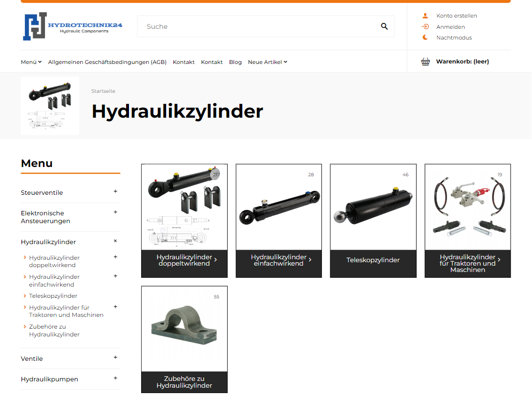Open the Menü dropdown in navigation
Image resolution: width=532 pixels, height=396 pixels.
[x=31, y=62]
